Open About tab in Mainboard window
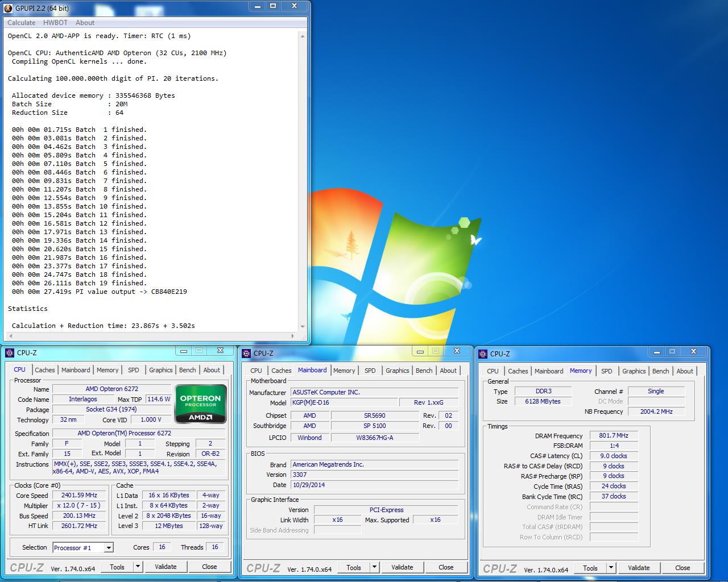This screenshot has height=582, width=728. coord(448,371)
